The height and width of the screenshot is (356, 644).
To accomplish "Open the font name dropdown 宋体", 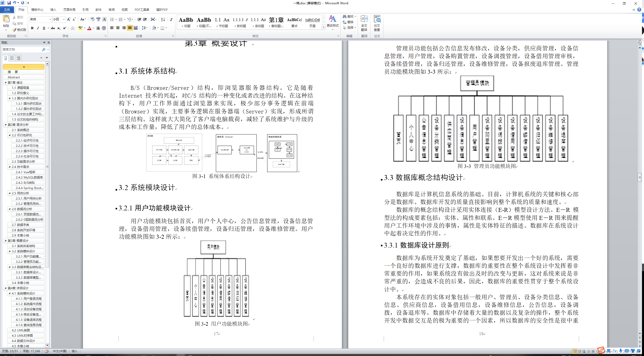I will (50, 19).
